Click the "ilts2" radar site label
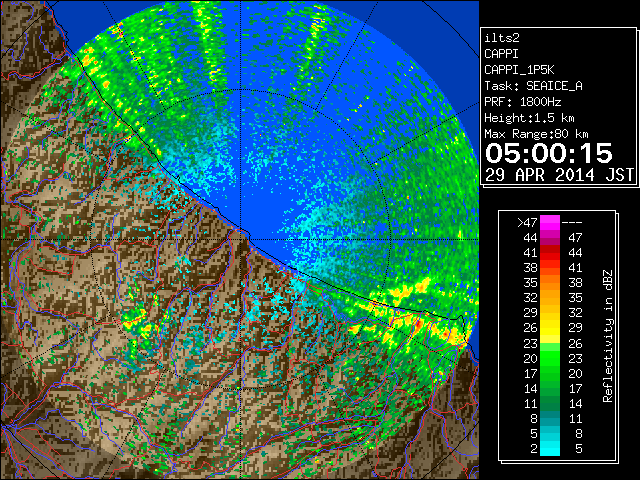 tap(502, 38)
